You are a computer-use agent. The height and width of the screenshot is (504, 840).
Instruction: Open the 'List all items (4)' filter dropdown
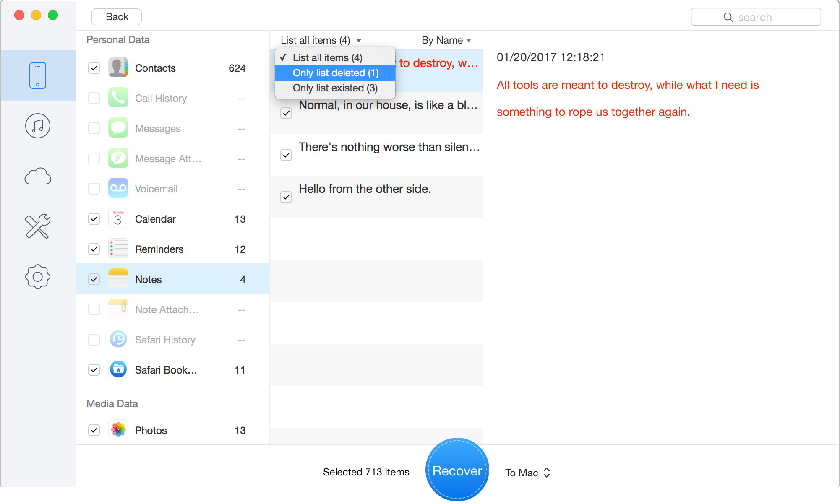pos(321,40)
